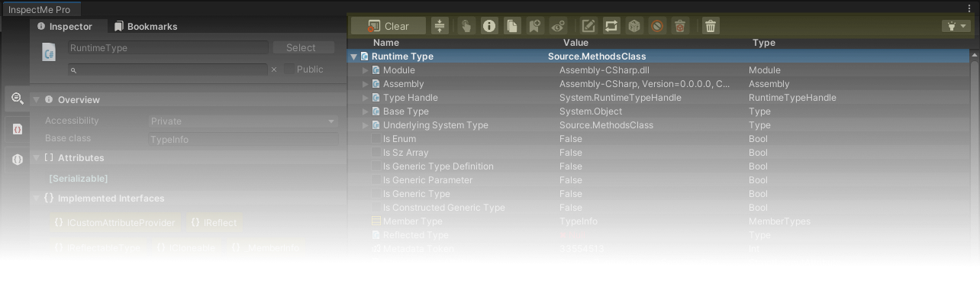Click the Assembly-CSharp.dll value

[604, 70]
